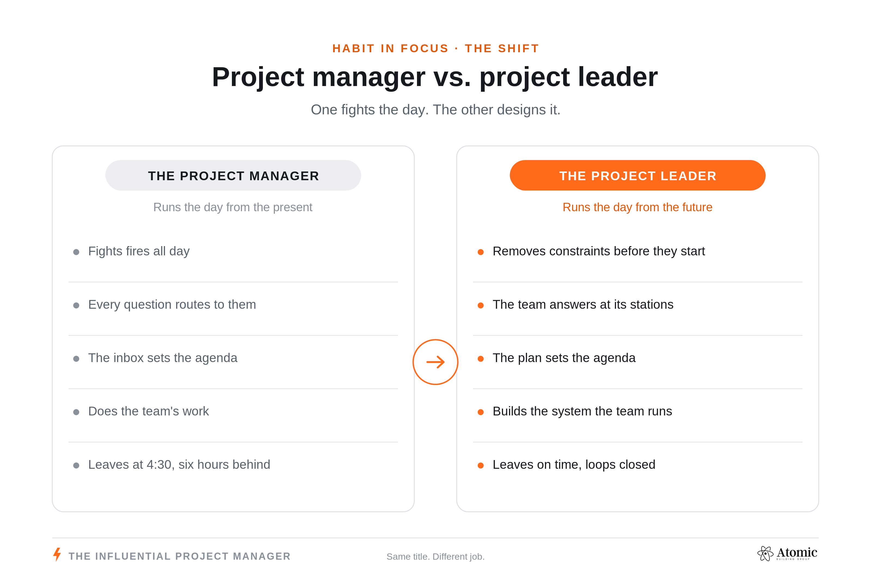This screenshot has height=588, width=871.
Task: Click 'Runs the day from the future' subtitle
Action: [637, 207]
